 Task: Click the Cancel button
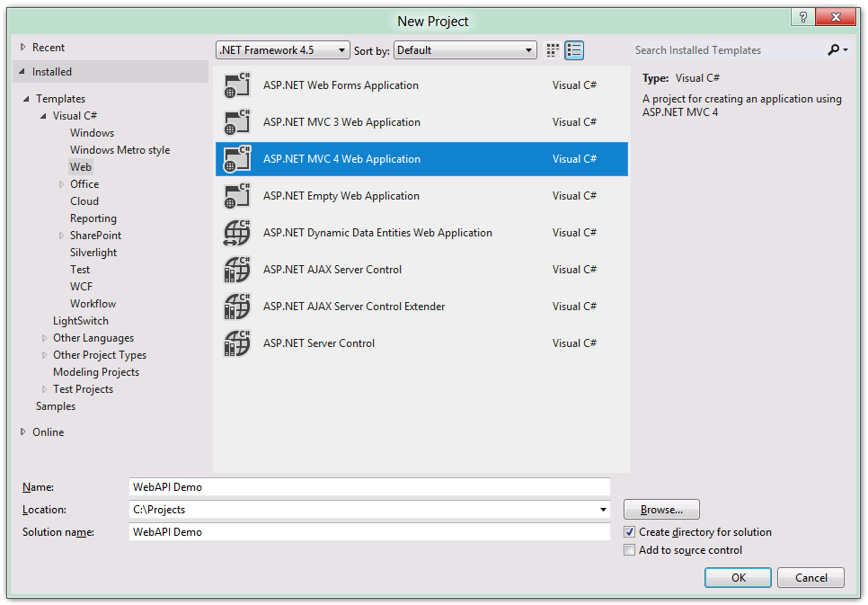(811, 578)
